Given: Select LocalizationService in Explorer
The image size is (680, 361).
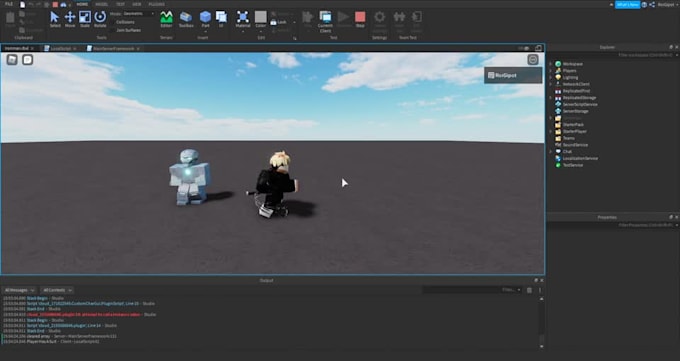Looking at the screenshot, I should click(x=580, y=158).
